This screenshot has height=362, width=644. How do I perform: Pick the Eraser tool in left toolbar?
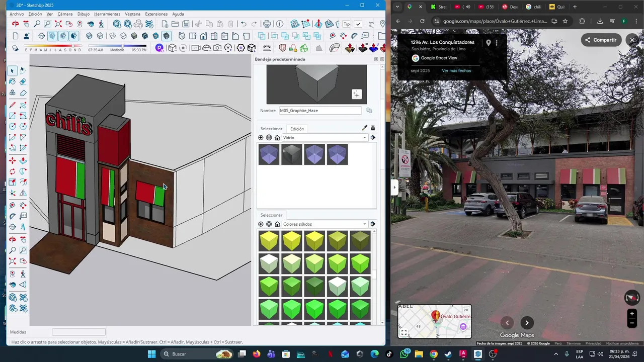23,81
